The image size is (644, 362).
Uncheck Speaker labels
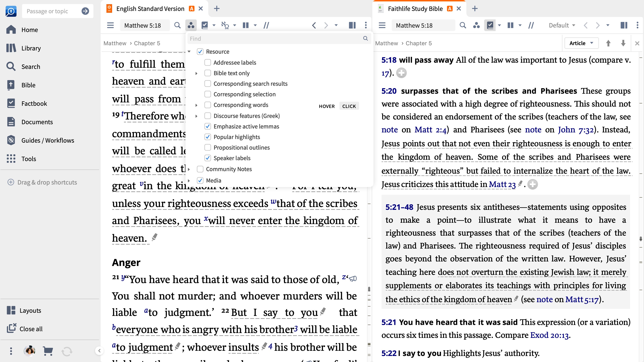[x=207, y=158]
